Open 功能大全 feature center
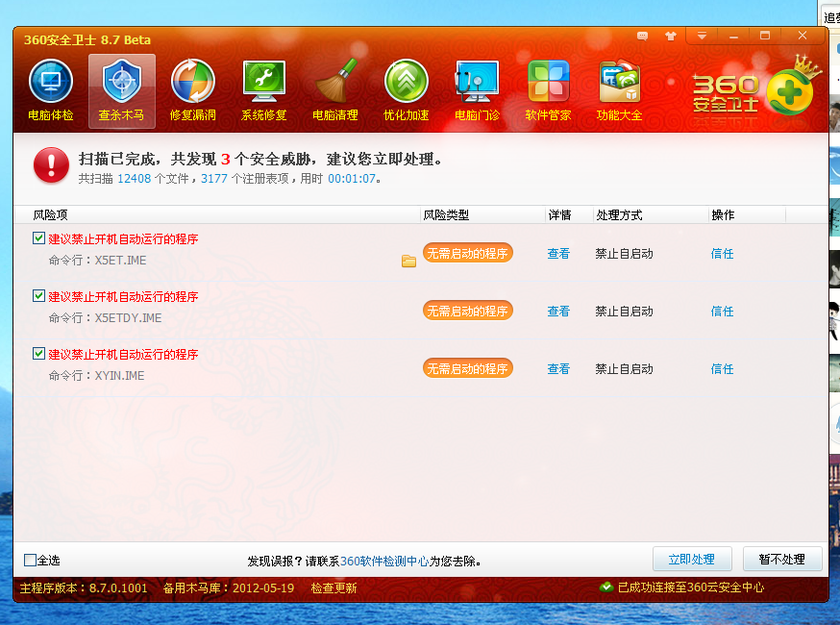This screenshot has width=840, height=625. (x=619, y=89)
